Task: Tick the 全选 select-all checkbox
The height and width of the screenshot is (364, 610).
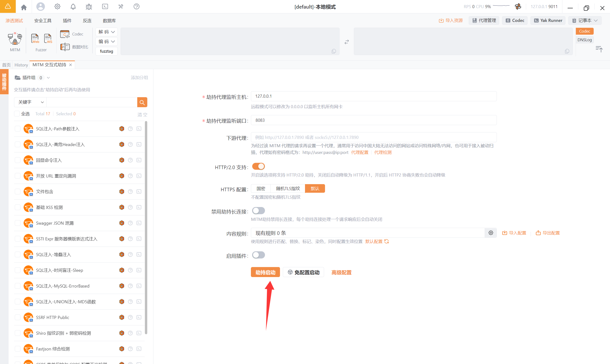Action: (17, 114)
